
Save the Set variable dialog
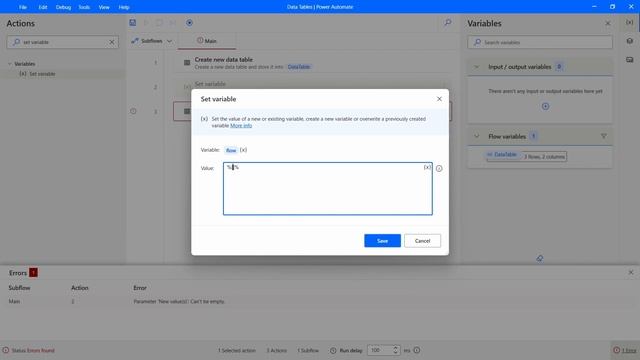pos(382,240)
